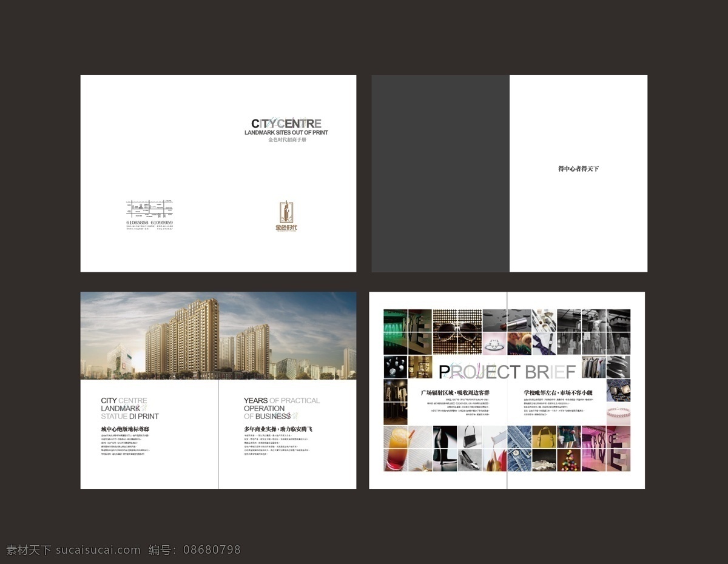Viewport: 728px width, 564px height.
Task: Click the high-rise buildings skyline photo
Action: coord(218,335)
